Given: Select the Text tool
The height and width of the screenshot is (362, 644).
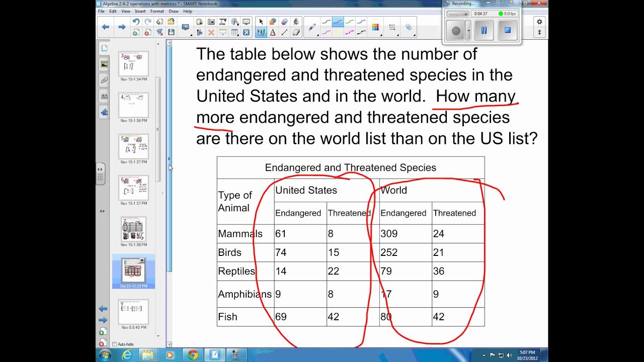Looking at the screenshot, I should coord(273,32).
